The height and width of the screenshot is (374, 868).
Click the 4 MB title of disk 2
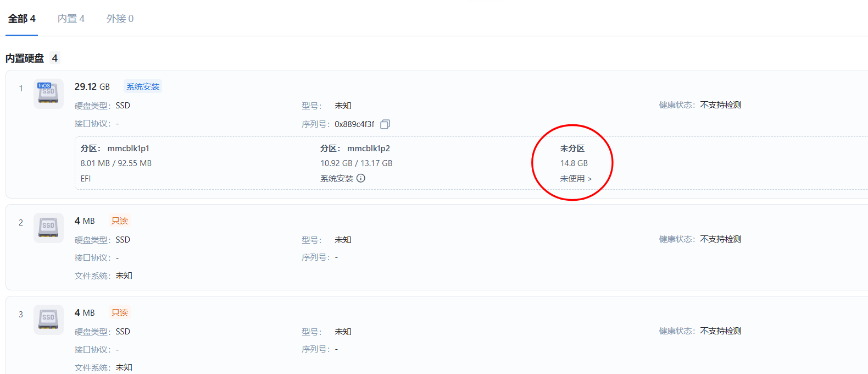[x=85, y=221]
